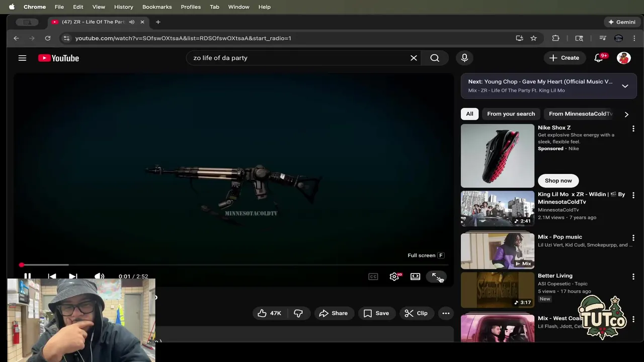Open the Better Living video title

click(555, 276)
